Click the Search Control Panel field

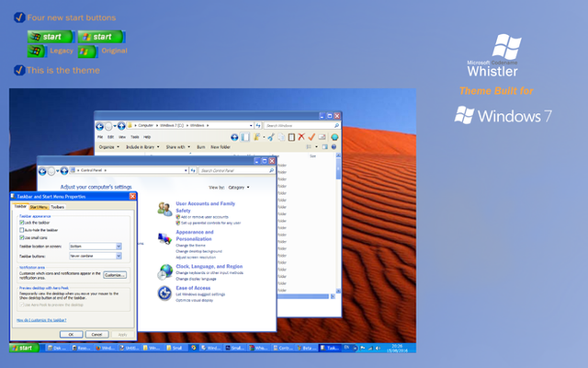237,170
